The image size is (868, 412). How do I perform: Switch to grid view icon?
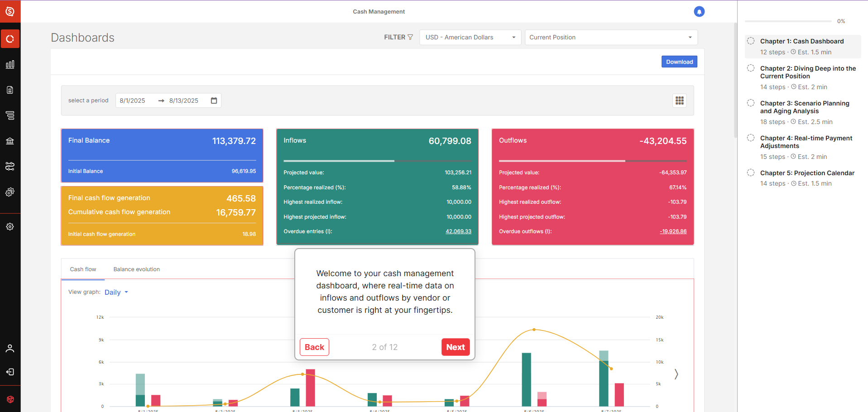679,101
